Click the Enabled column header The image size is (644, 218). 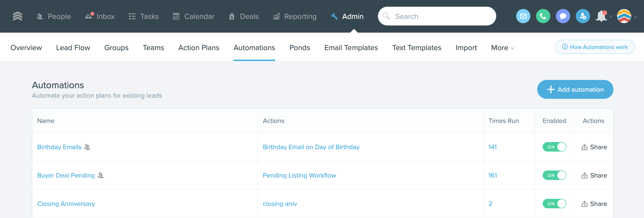coord(554,121)
